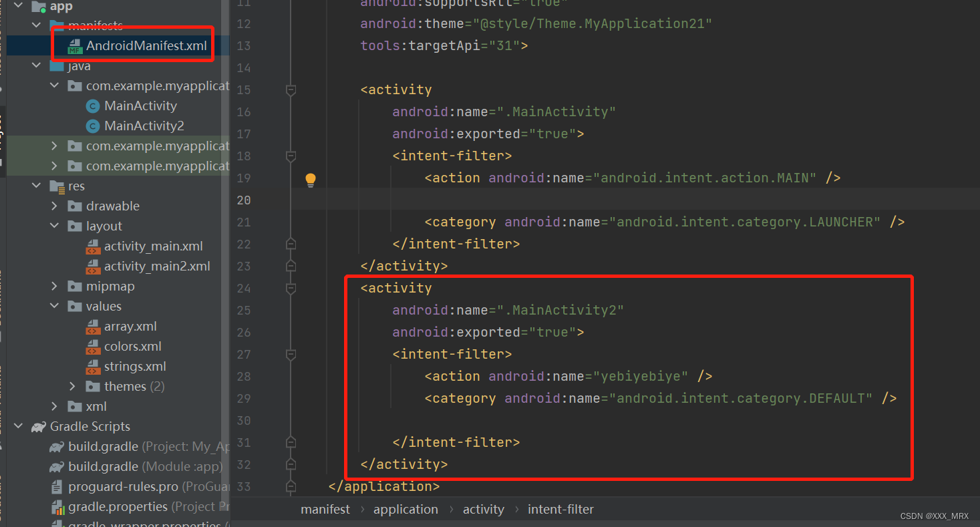Fold the intent-filter block at line 18
This screenshot has height=527, width=980.
(x=291, y=156)
